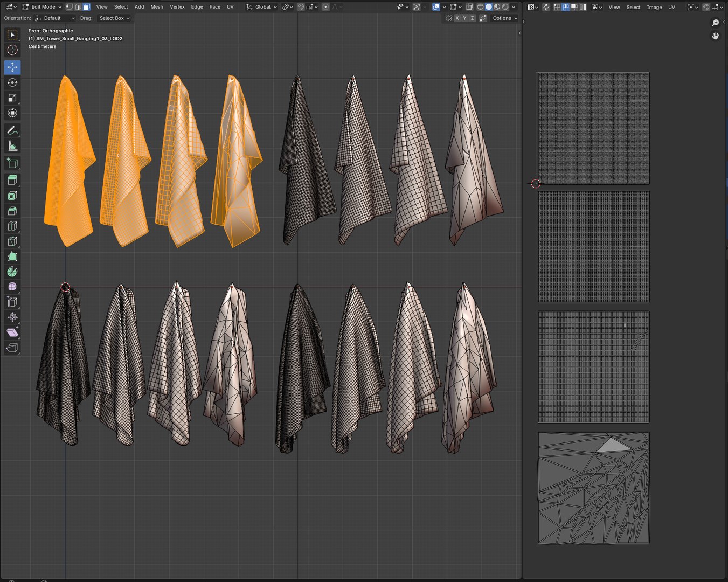Select the Rip Region tool

(12, 348)
